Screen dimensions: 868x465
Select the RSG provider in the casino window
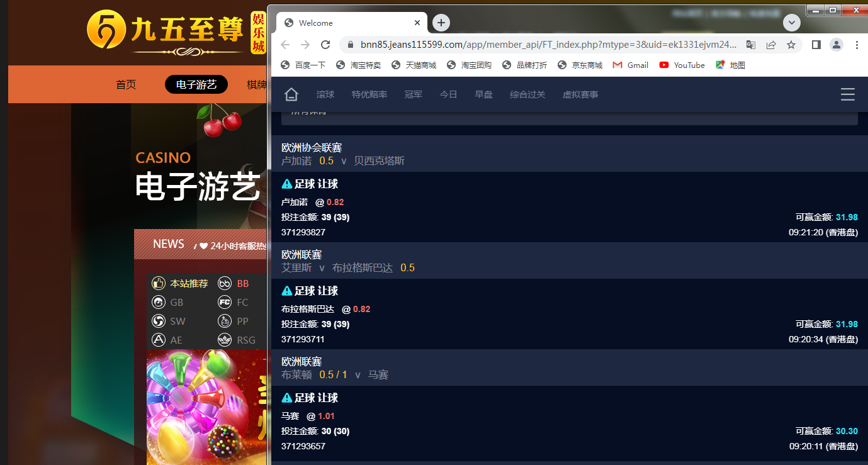[x=237, y=340]
